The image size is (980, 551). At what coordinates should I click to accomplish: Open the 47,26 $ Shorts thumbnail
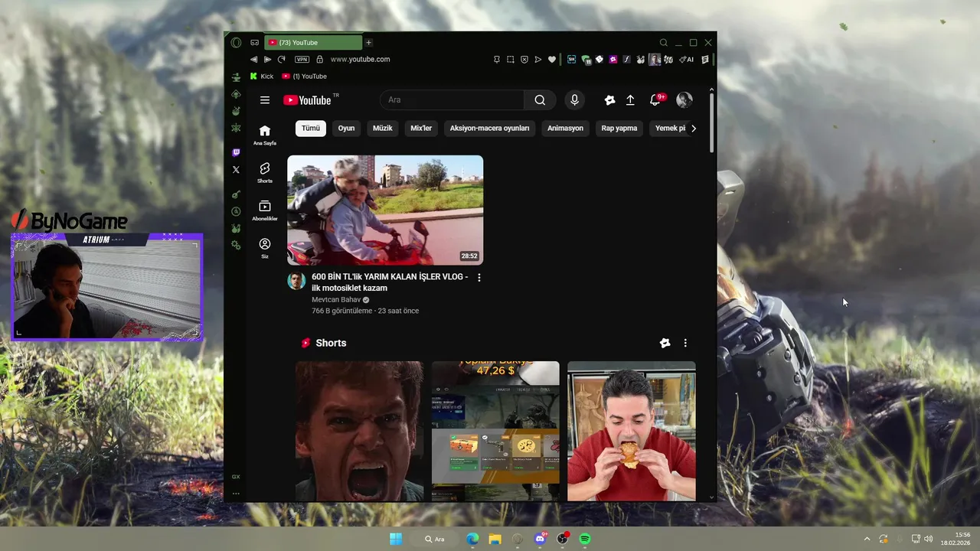tap(495, 432)
